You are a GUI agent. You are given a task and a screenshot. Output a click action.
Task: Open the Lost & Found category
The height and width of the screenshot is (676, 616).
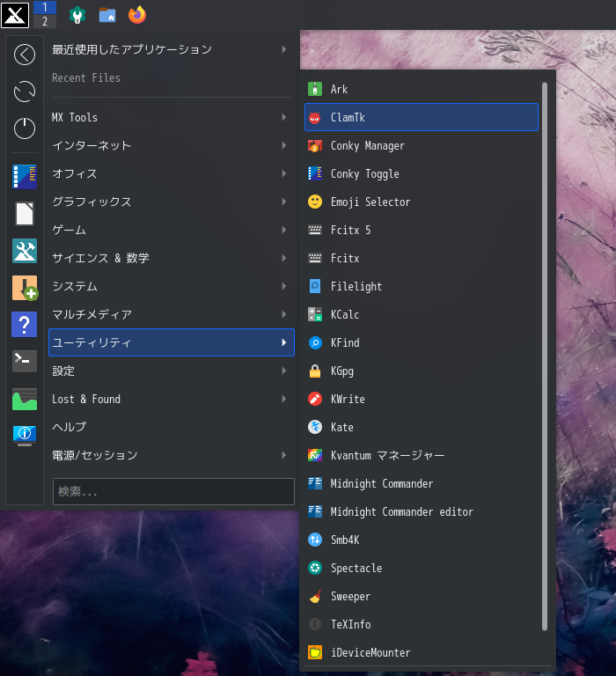tap(172, 400)
